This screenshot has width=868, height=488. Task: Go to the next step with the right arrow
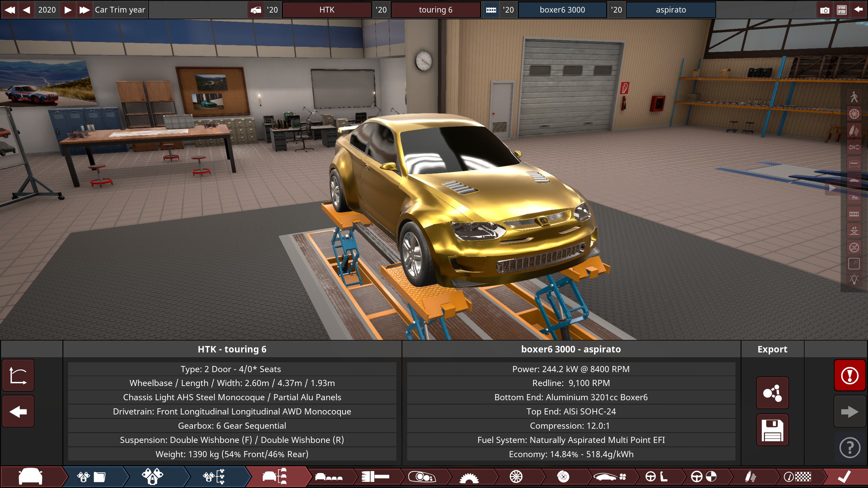coord(850,412)
